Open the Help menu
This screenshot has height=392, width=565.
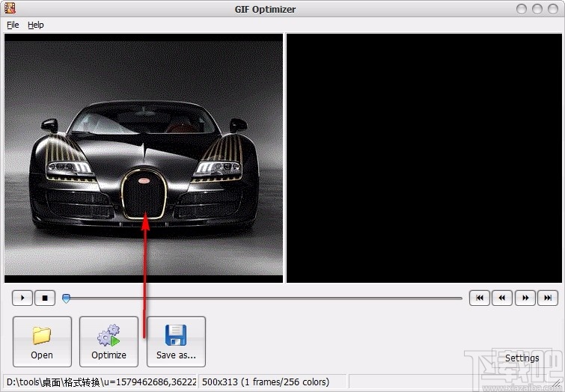(x=36, y=25)
